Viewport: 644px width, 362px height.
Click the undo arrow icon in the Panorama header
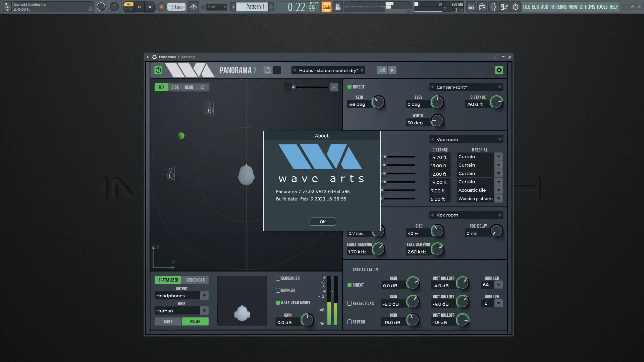click(x=267, y=70)
